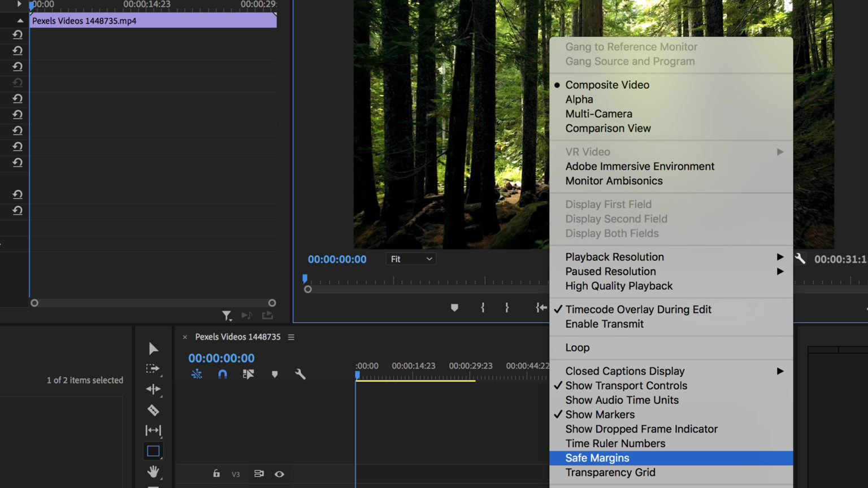Screen dimensions: 868x488
Task: Click the Export Frame icon in the monitor controls
Action: [x=267, y=316]
